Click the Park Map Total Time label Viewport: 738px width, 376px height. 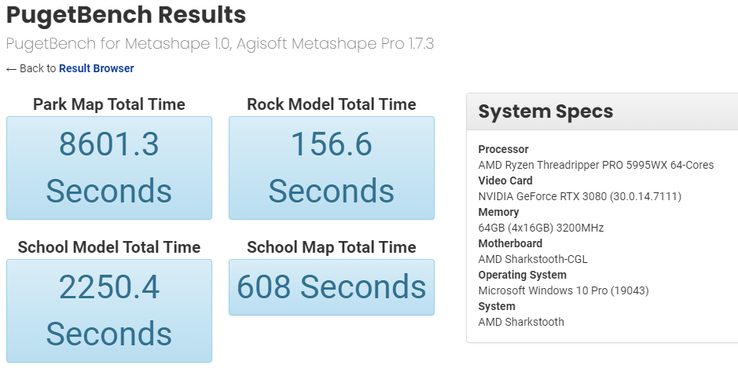[x=109, y=104]
